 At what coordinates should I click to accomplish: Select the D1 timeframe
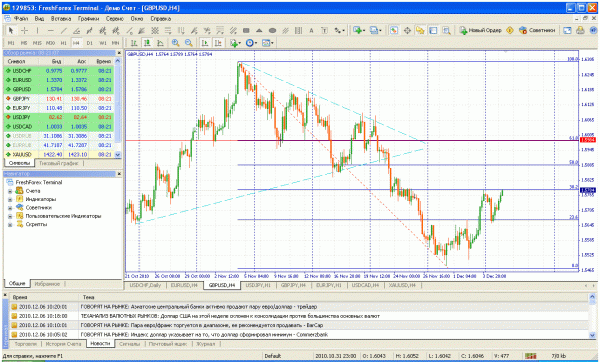pos(89,43)
